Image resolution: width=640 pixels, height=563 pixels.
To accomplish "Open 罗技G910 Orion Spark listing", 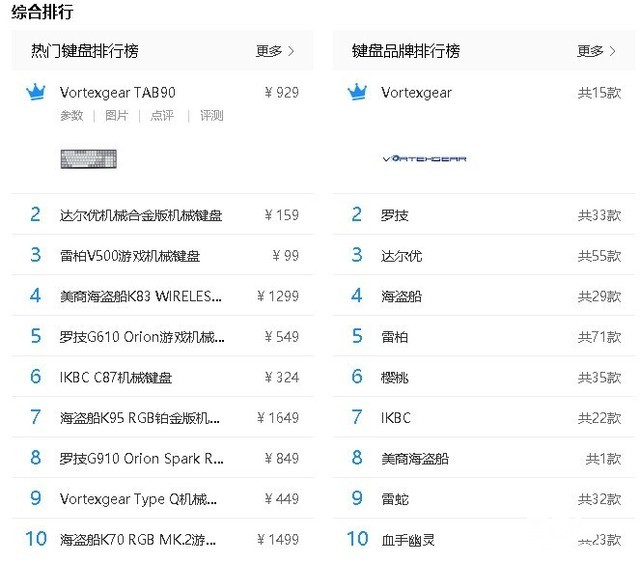I will coord(141,458).
